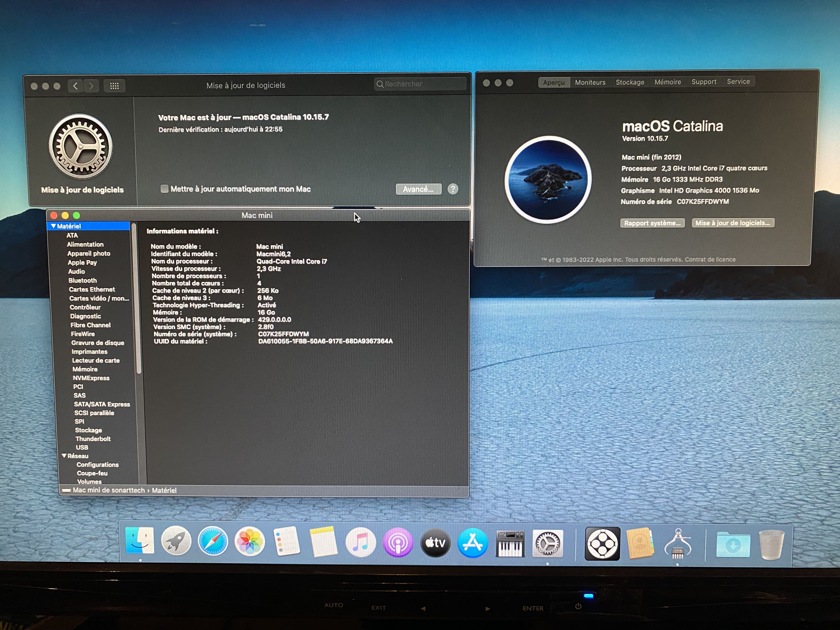Go forward in System Preferences window
The image size is (840, 630).
[91, 86]
